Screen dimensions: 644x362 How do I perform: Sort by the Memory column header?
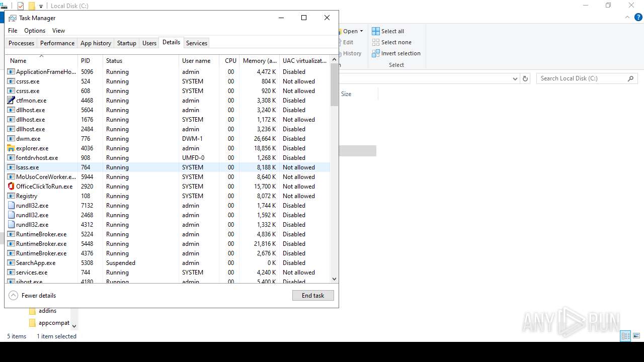click(259, 61)
